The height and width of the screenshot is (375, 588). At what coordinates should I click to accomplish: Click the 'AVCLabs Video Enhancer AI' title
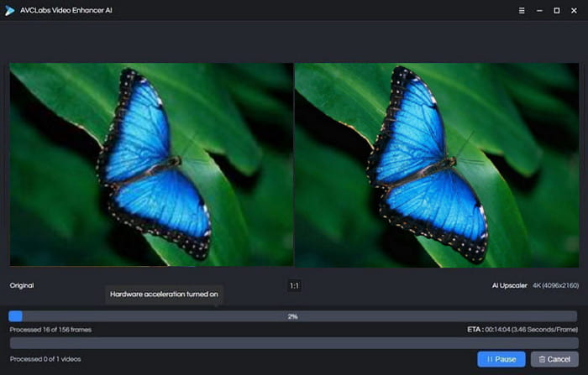tap(66, 11)
